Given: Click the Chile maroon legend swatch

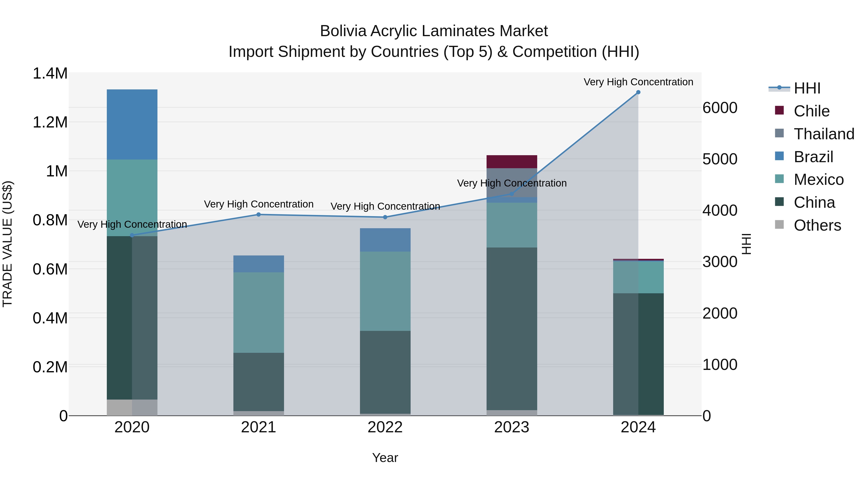Looking at the screenshot, I should (779, 110).
